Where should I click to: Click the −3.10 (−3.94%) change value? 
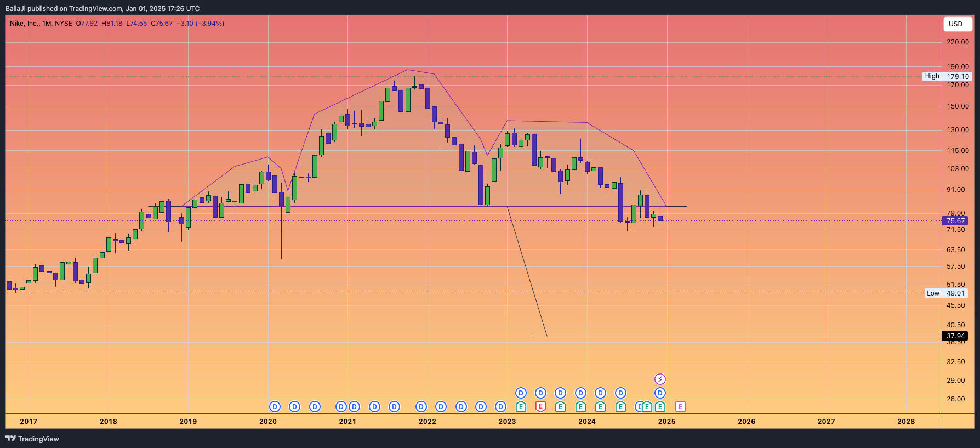(x=201, y=24)
